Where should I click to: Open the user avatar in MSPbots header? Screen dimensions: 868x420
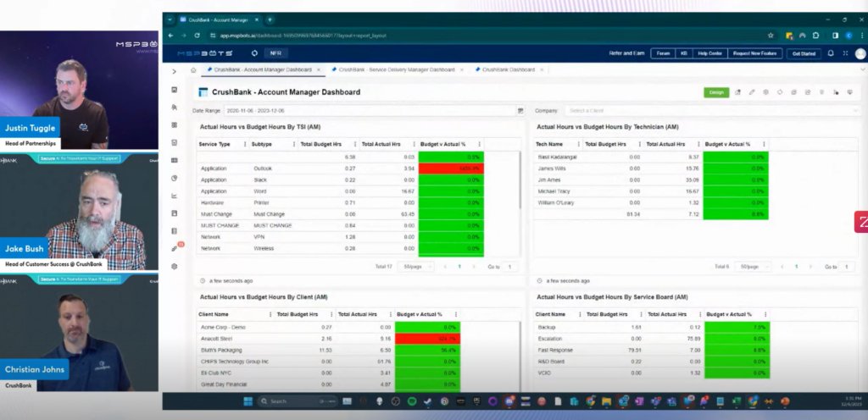(x=860, y=53)
